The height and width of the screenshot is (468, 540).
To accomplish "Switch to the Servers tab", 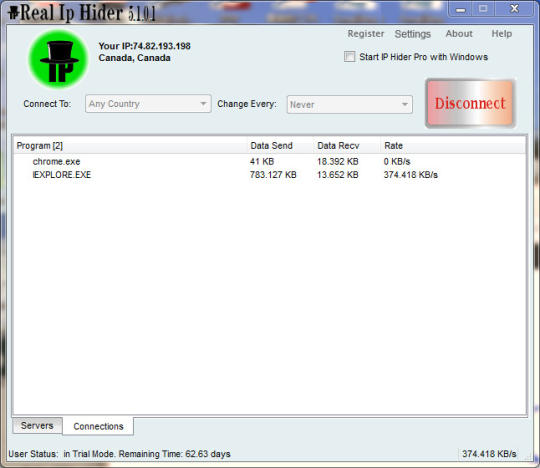I will [x=37, y=426].
